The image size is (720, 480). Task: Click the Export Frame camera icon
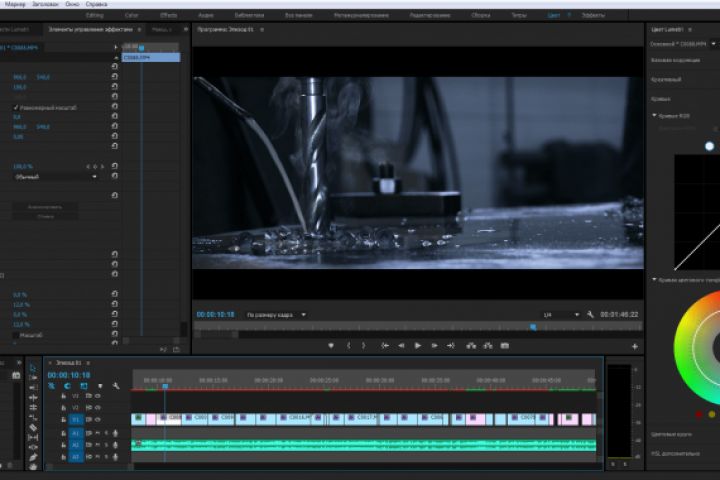click(505, 345)
